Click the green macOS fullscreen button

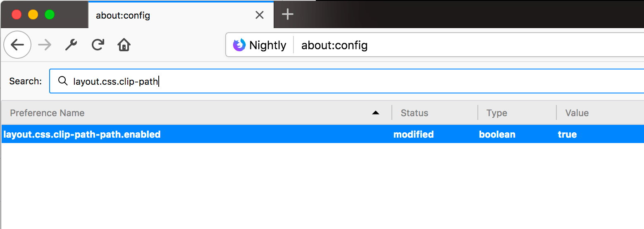pos(50,15)
